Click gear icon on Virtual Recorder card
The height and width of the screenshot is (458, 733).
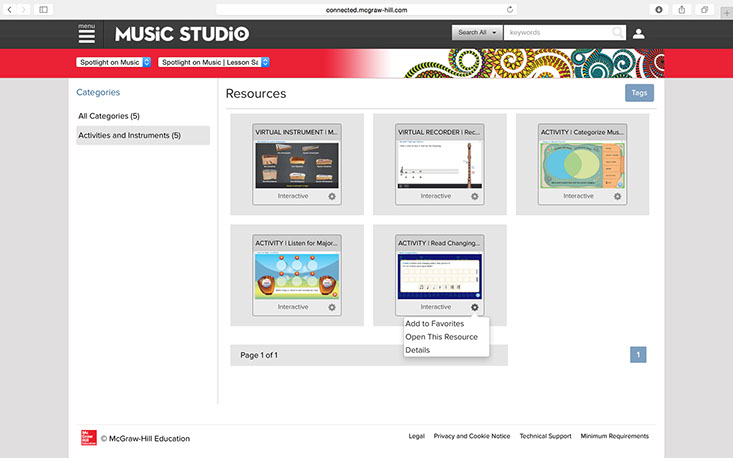474,196
